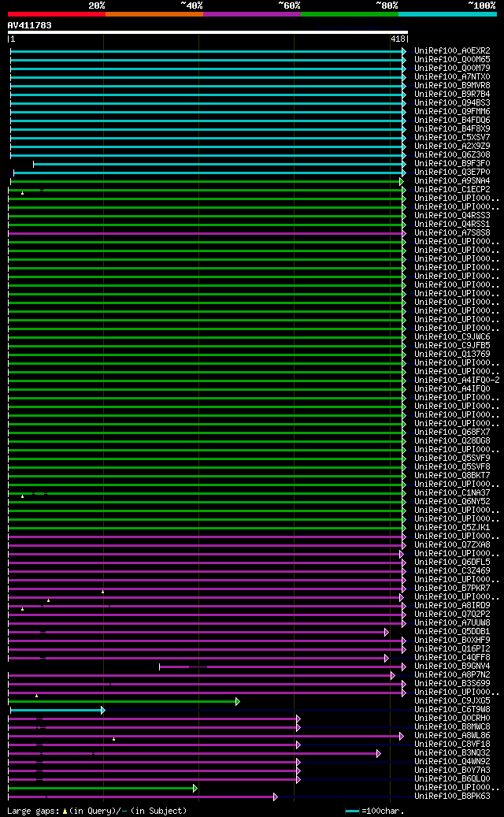Click label UniRef100_Q7Q2P2
Viewport: 504px width, 817px height.
[x=452, y=614]
